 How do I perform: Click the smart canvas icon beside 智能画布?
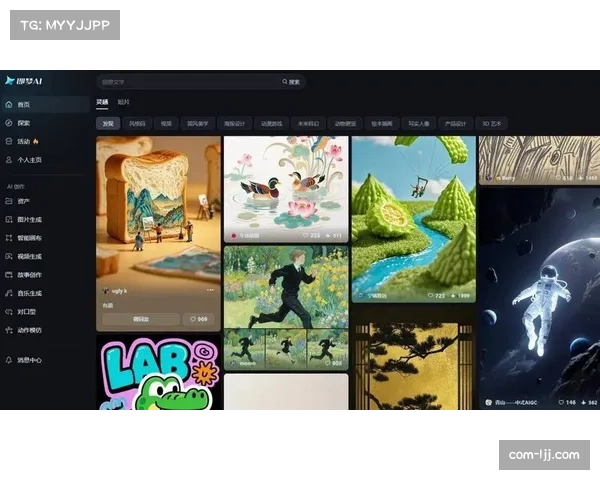click(x=9, y=238)
